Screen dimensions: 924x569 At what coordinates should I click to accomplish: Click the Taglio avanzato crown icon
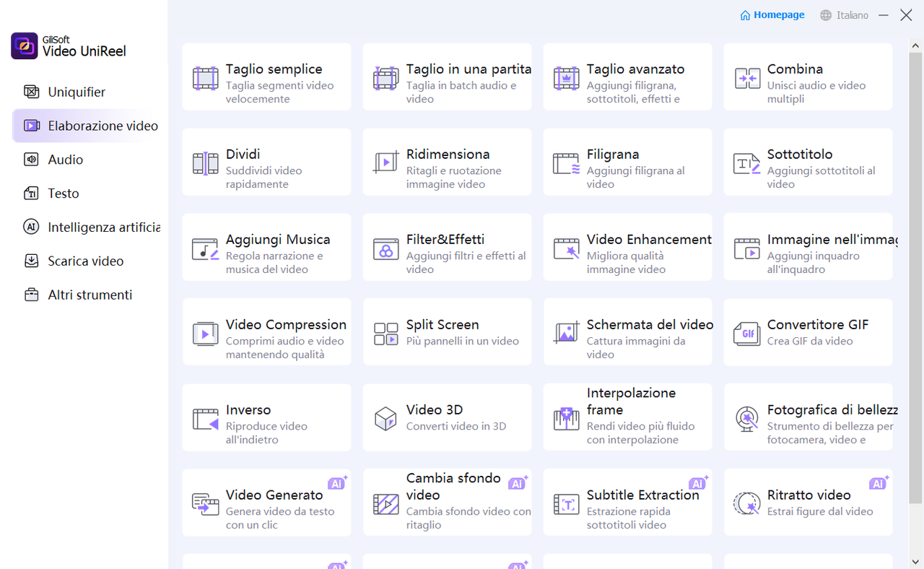click(566, 78)
